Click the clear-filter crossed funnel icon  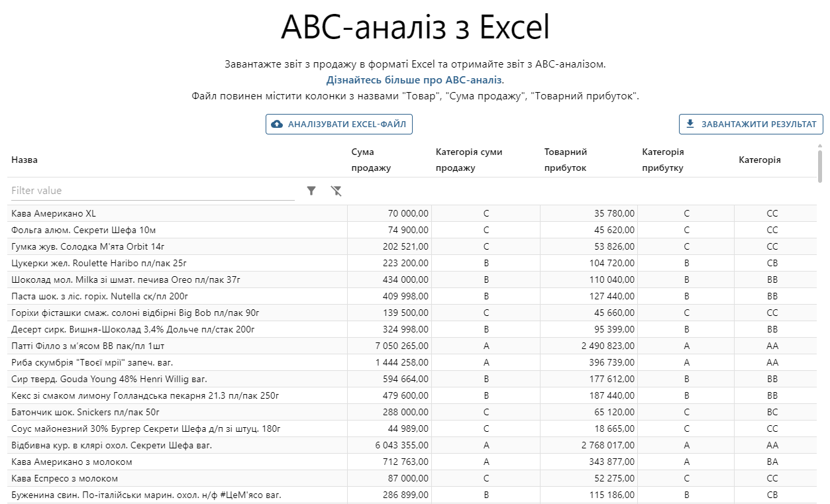pos(337,191)
